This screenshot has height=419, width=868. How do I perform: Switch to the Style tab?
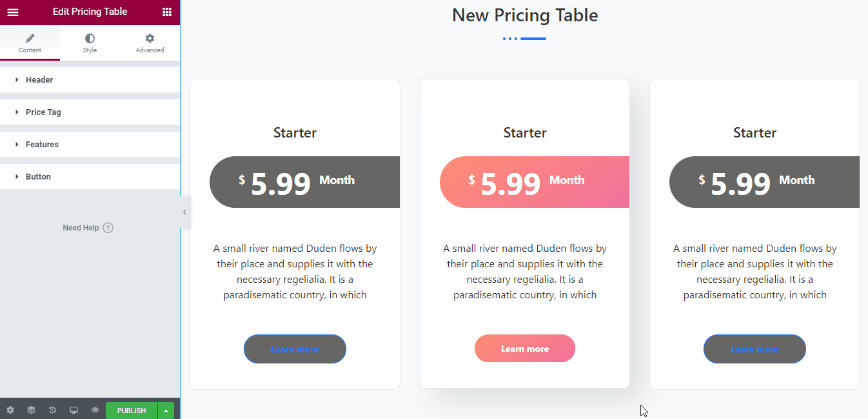[90, 43]
